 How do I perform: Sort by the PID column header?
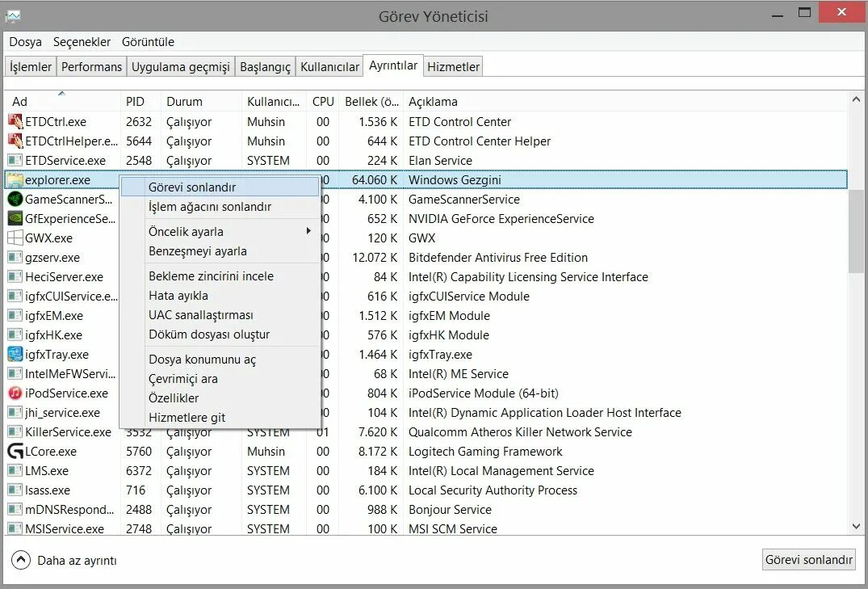pos(140,102)
